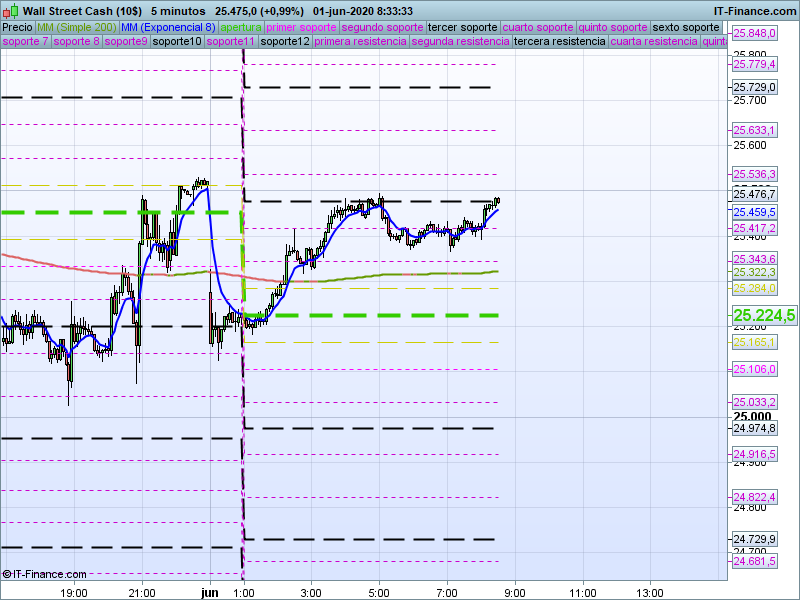Select the cuarto soporte legend label

point(538,28)
